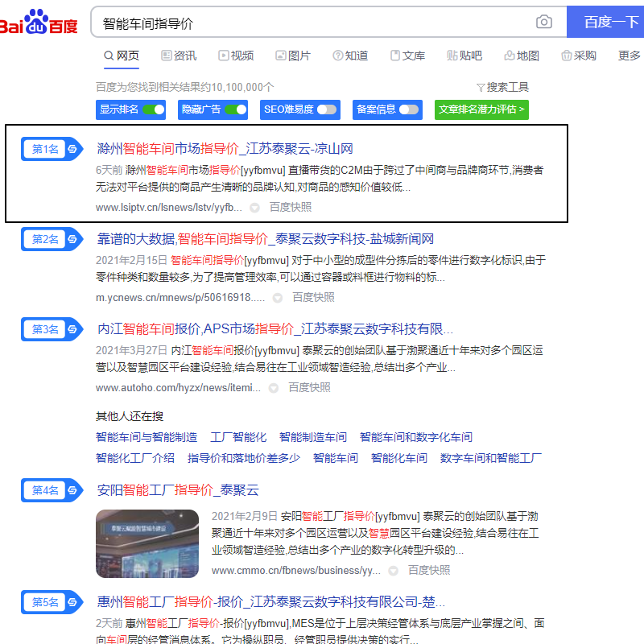Switch to the 地图 tab

click(521, 56)
